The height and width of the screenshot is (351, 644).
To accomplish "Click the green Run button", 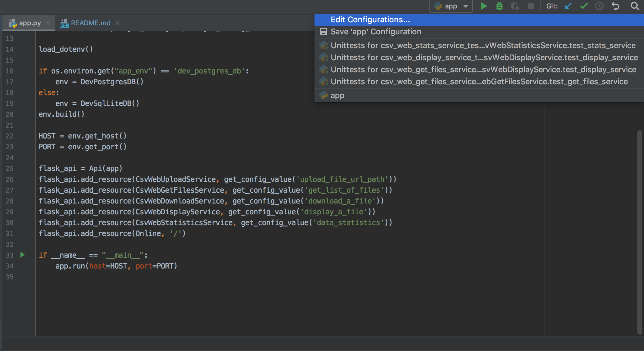I will coord(484,6).
